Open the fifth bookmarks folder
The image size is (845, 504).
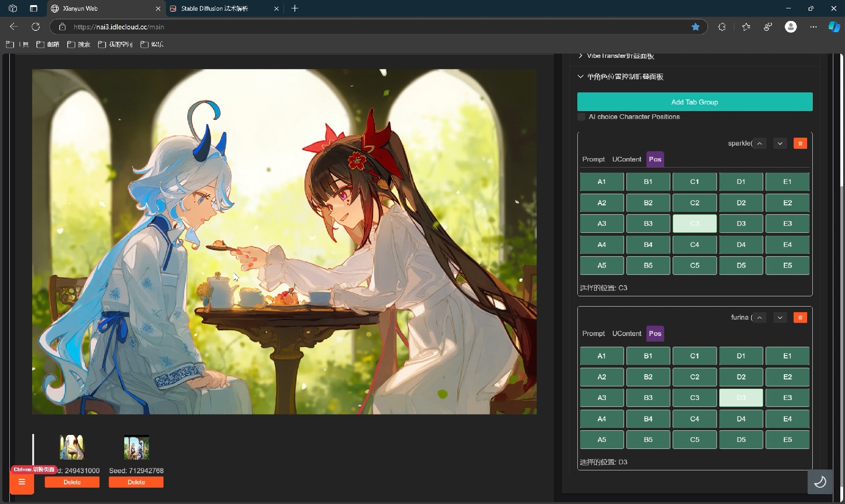click(152, 44)
